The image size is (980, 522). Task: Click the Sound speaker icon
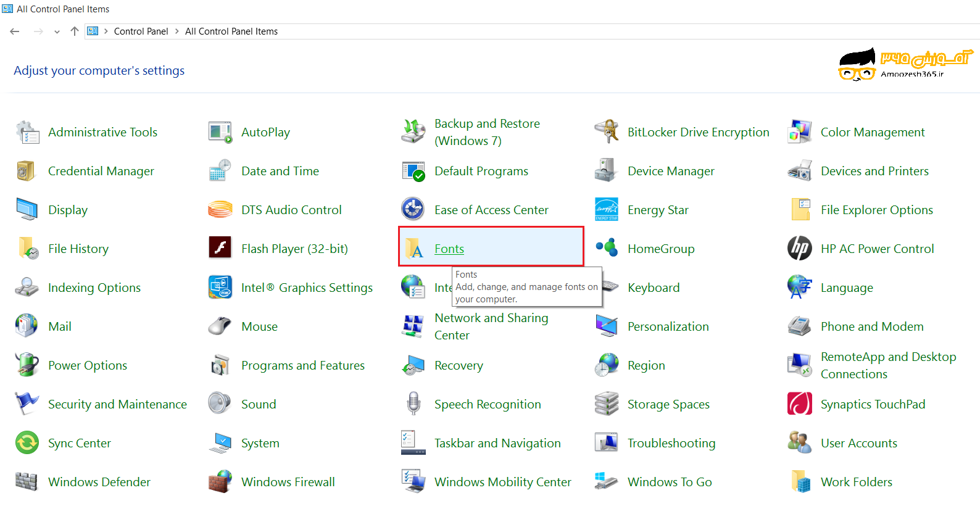click(x=220, y=404)
